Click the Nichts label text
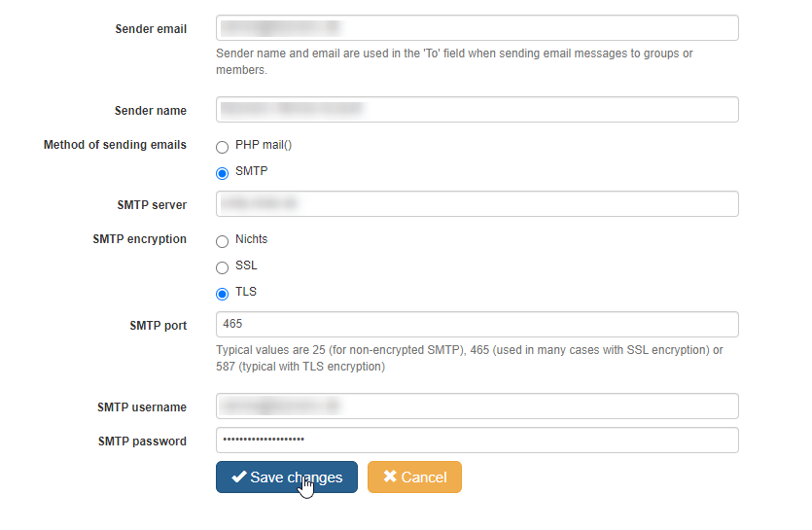The height and width of the screenshot is (530, 812). (x=251, y=239)
